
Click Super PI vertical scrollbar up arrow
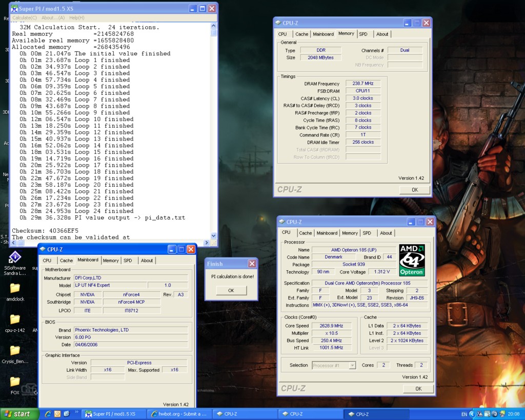tap(214, 26)
